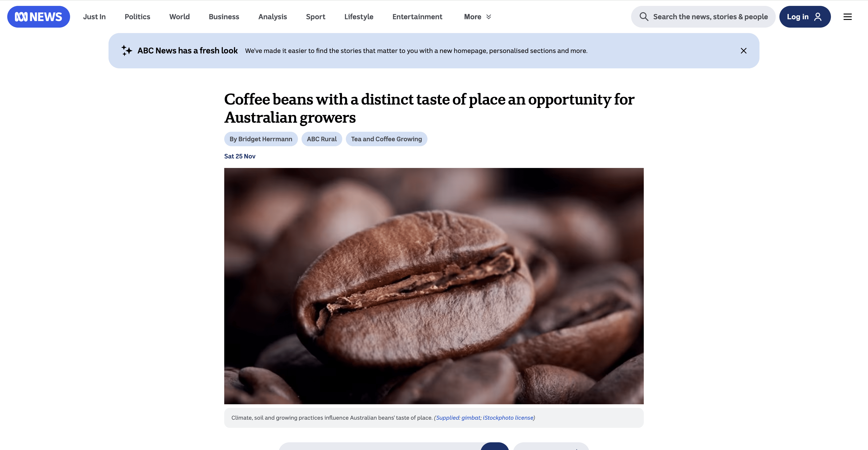Open the hamburger menu icon
Viewport: 868px width, 450px height.
847,17
